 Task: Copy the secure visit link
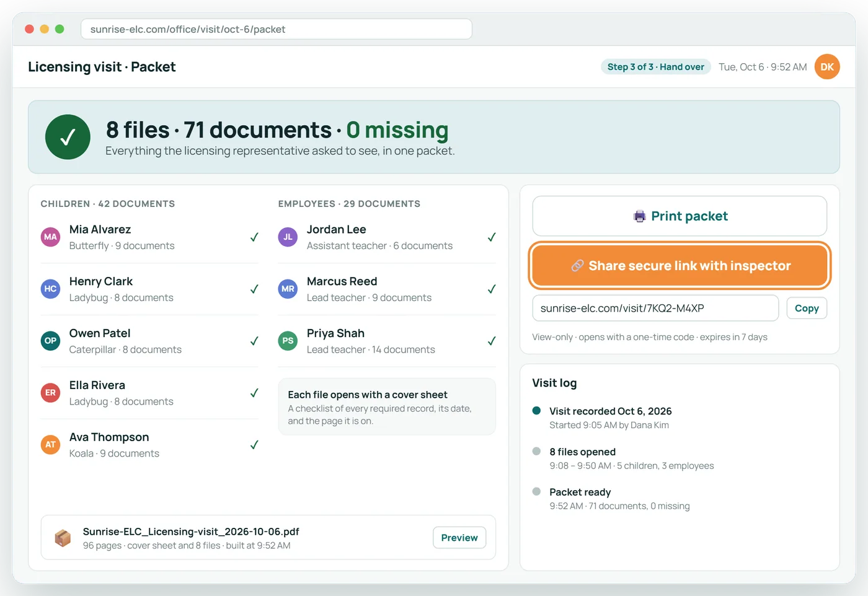(x=807, y=308)
